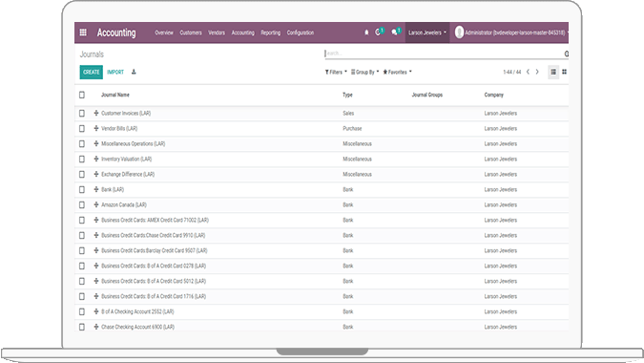Click the Administrator user avatar
This screenshot has height=363, width=644.
[459, 32]
